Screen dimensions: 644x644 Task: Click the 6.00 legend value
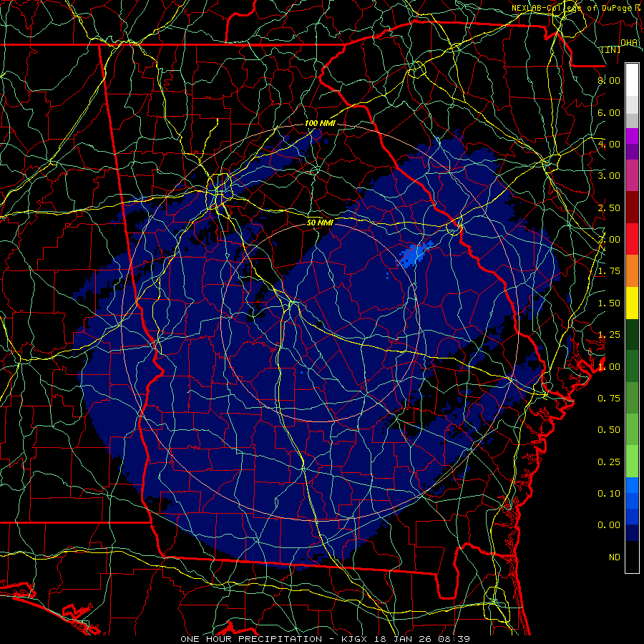tap(609, 112)
